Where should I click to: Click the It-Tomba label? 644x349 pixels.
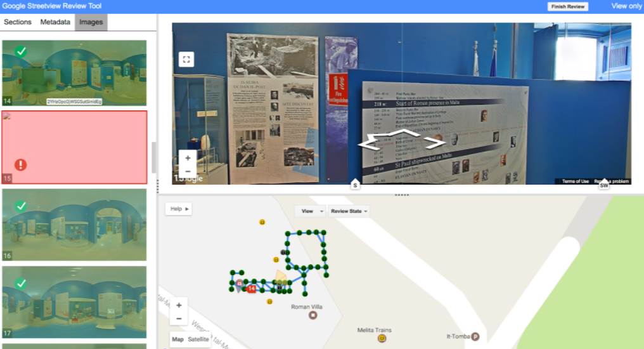[458, 336]
